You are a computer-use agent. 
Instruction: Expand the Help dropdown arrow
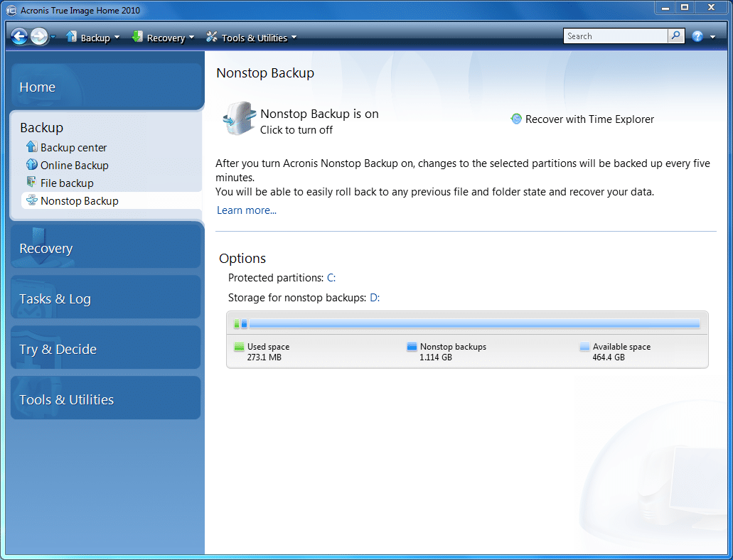click(713, 37)
